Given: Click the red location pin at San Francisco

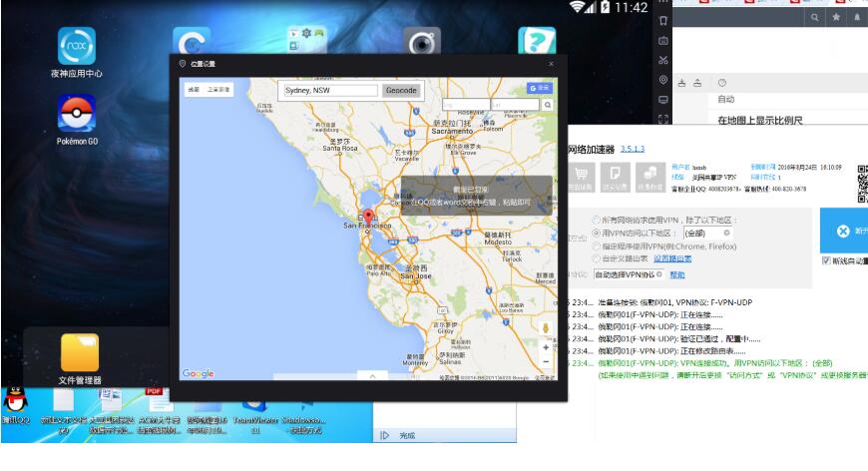Looking at the screenshot, I should pyautogui.click(x=368, y=219).
